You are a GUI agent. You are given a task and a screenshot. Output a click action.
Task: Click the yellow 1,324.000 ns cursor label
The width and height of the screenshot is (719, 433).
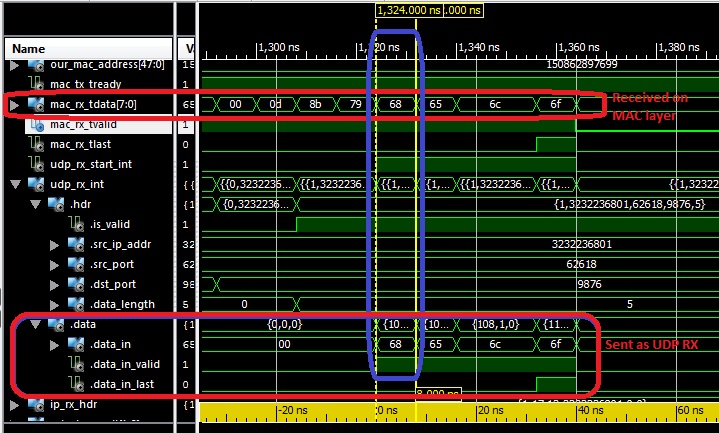pyautogui.click(x=407, y=9)
